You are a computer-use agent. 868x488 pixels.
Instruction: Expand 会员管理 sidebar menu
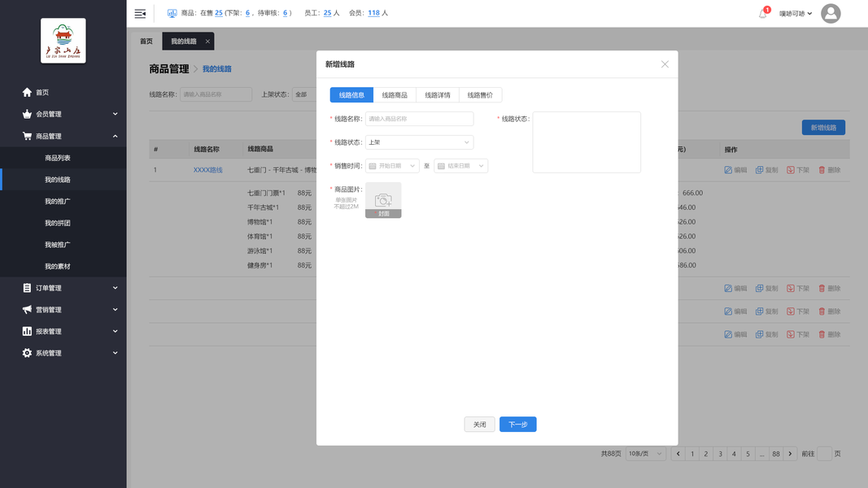pos(63,114)
